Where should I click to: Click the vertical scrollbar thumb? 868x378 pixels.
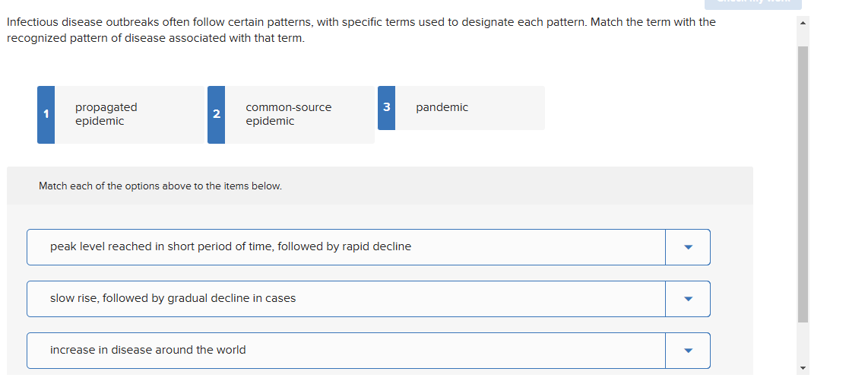pos(803,183)
